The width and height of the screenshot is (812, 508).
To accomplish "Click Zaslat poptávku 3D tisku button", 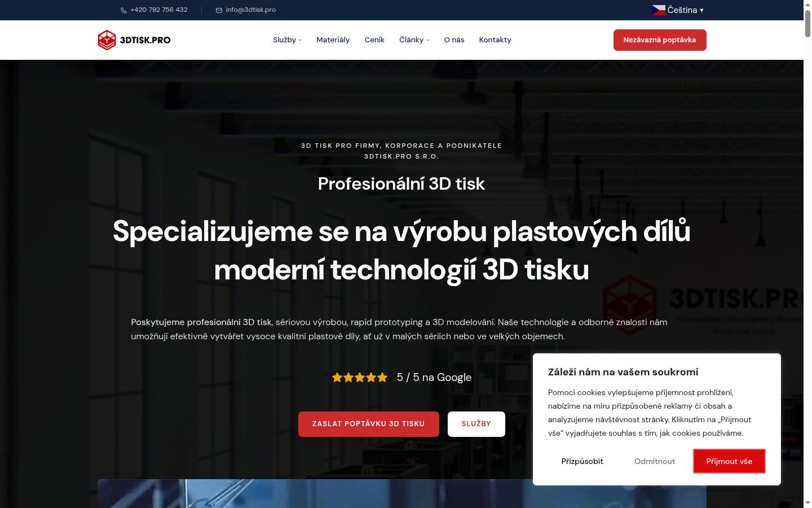I will point(369,424).
